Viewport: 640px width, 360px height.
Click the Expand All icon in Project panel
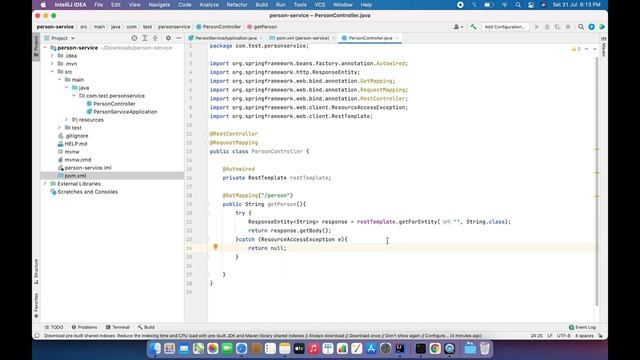(145, 38)
